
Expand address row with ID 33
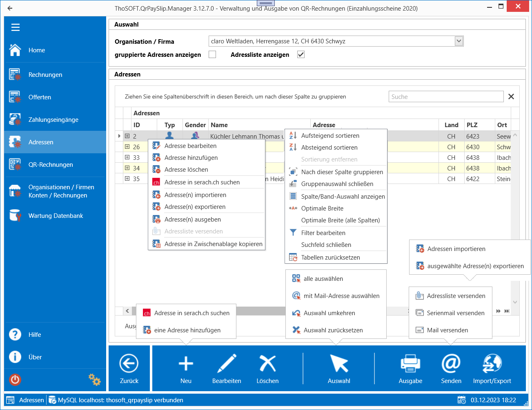pyautogui.click(x=127, y=157)
